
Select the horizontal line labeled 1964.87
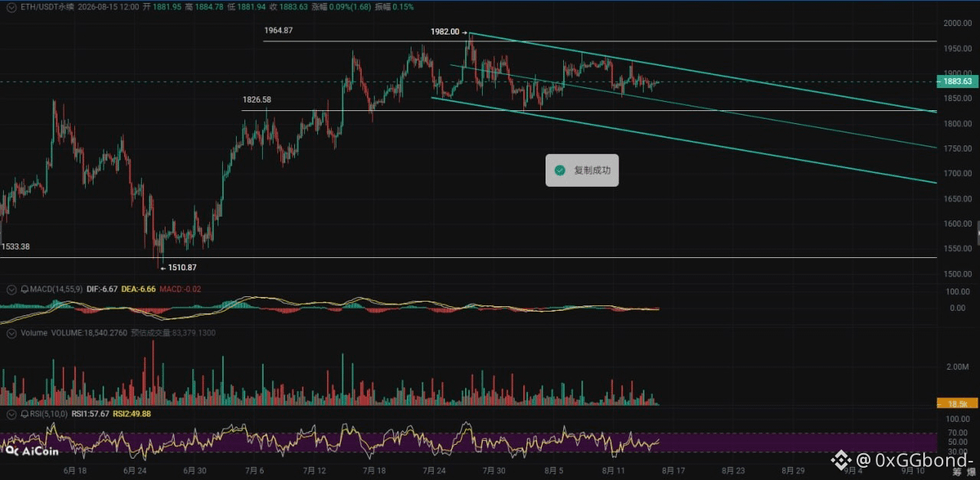[x=599, y=41]
